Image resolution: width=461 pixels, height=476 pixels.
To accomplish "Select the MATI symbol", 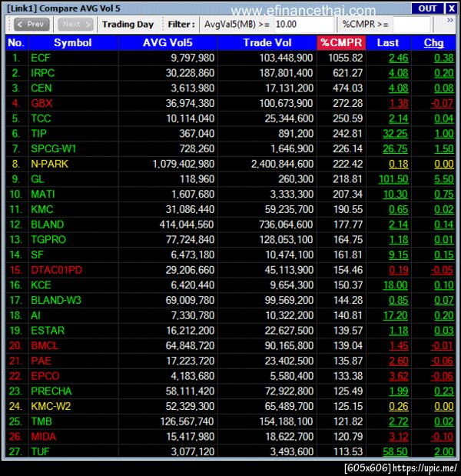I will click(43, 195).
